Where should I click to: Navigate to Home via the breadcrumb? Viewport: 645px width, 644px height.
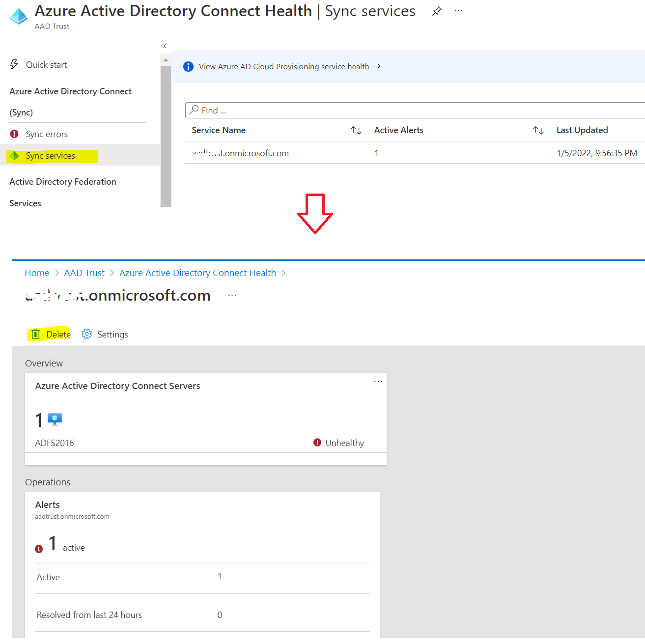(x=37, y=273)
